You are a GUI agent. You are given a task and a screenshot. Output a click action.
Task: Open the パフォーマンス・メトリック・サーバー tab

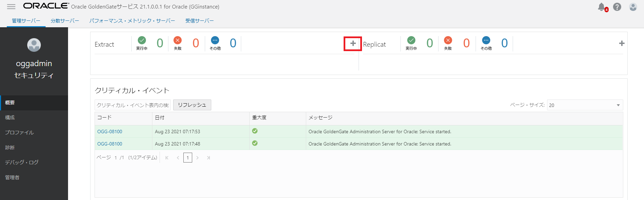[x=132, y=21]
